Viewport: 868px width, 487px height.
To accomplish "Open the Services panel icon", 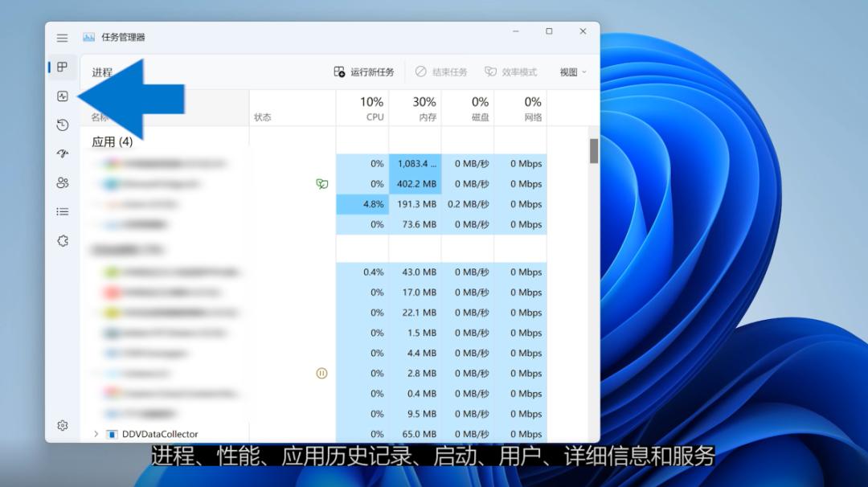I will 63,240.
